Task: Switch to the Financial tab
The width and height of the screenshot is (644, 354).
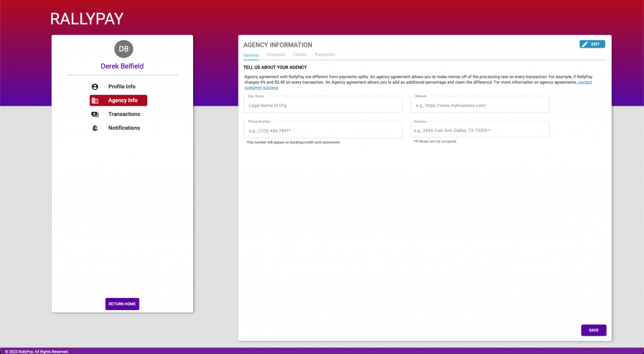Action: coord(275,55)
